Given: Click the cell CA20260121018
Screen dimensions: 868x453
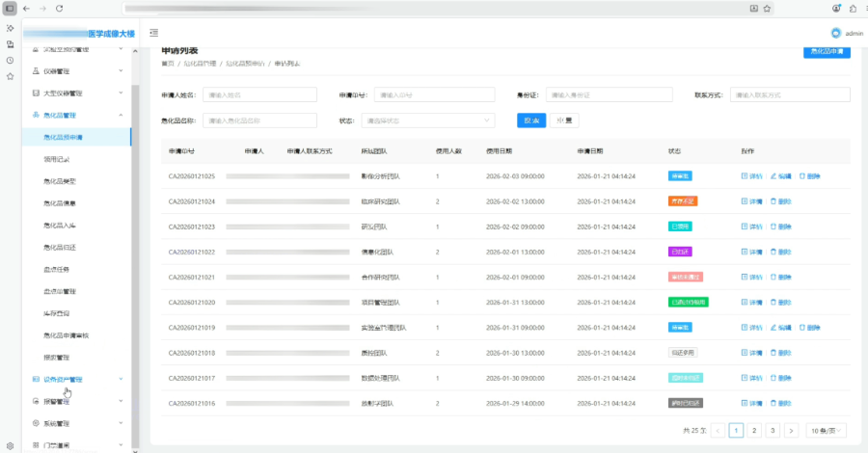Looking at the screenshot, I should [192, 353].
